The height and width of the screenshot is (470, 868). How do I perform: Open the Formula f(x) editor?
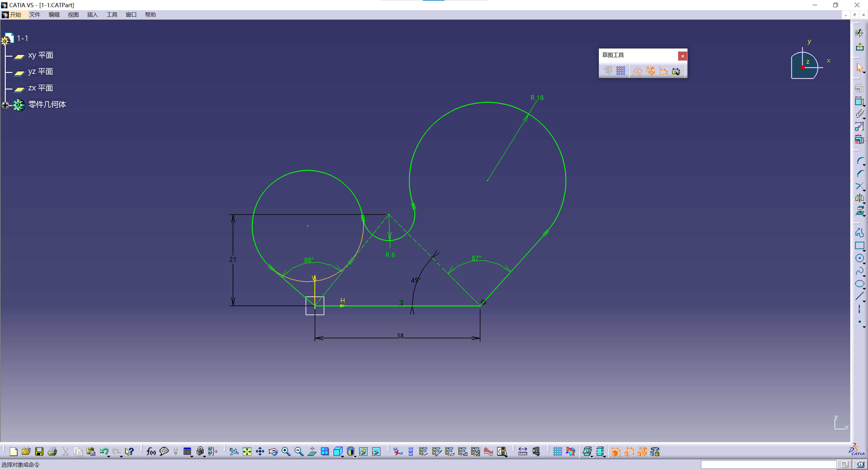tap(151, 451)
